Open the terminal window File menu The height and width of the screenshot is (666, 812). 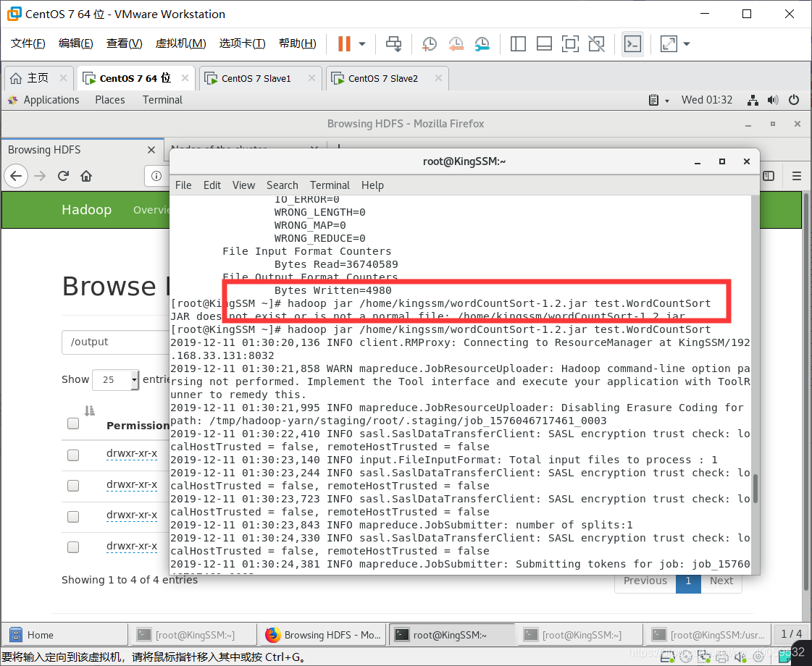pos(183,185)
